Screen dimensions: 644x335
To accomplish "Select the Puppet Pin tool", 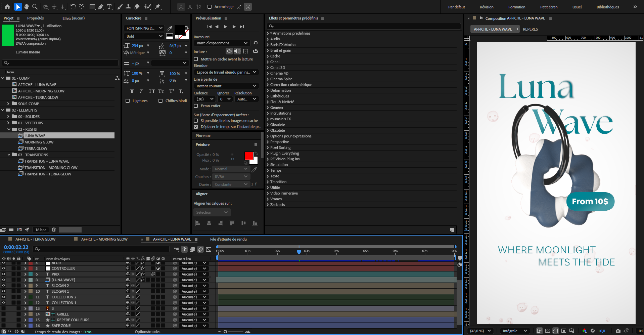I will pyautogui.click(x=158, y=7).
